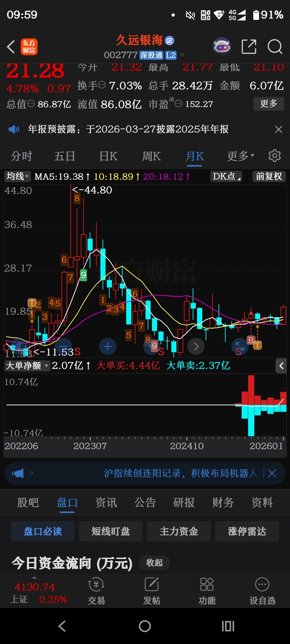Tap the 沪指续创连阳记录 news link
Viewport: 290px width, 644px height.
click(x=181, y=473)
